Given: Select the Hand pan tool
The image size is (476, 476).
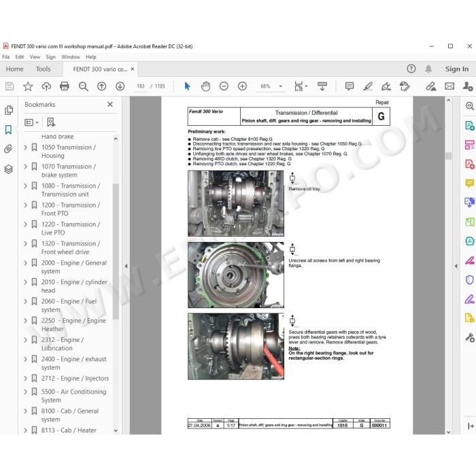Looking at the screenshot, I should click(205, 86).
